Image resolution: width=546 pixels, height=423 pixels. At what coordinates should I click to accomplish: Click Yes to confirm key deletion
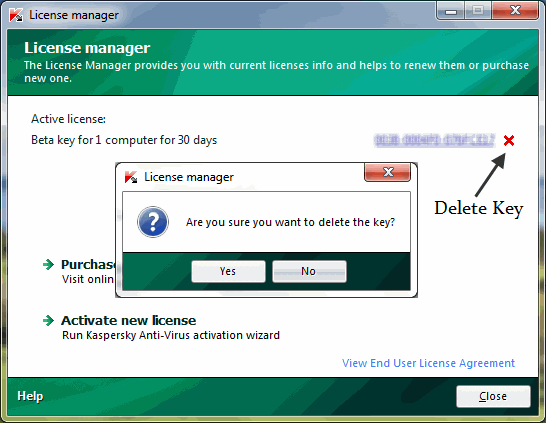(x=228, y=271)
